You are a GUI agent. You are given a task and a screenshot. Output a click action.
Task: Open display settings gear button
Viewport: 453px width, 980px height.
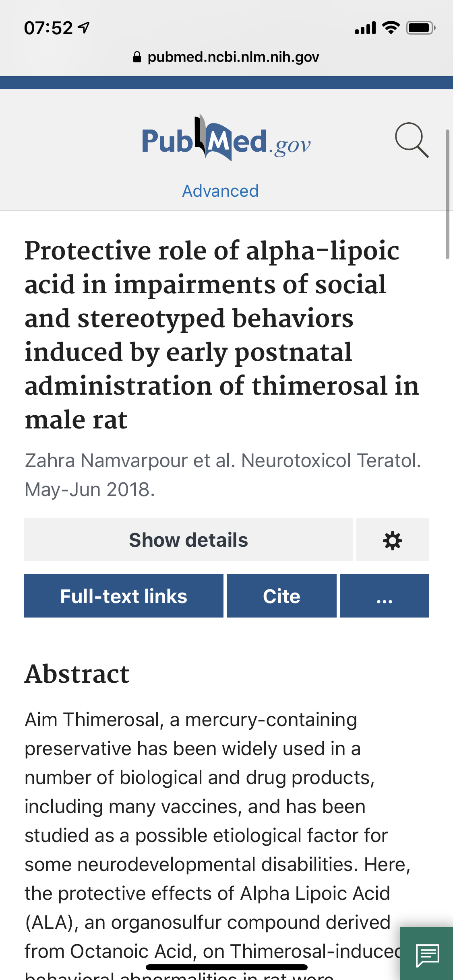[x=392, y=540]
